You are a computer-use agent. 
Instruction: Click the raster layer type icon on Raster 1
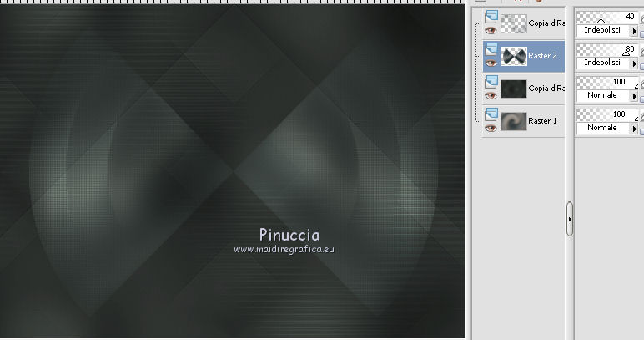coord(491,114)
